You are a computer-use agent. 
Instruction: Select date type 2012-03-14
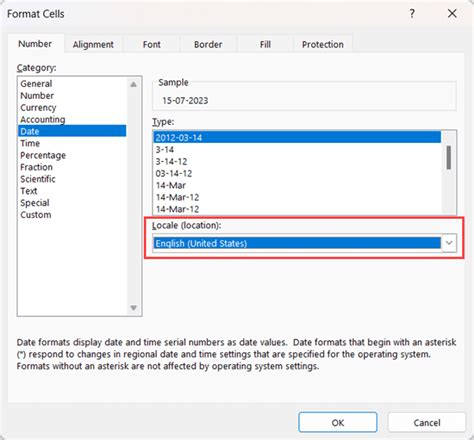click(x=297, y=137)
